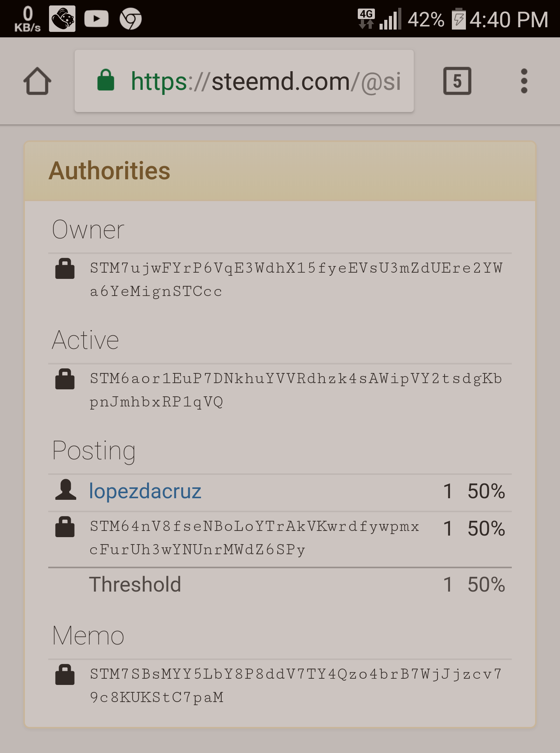Open the tab switcher showing 5 tabs

pos(457,81)
